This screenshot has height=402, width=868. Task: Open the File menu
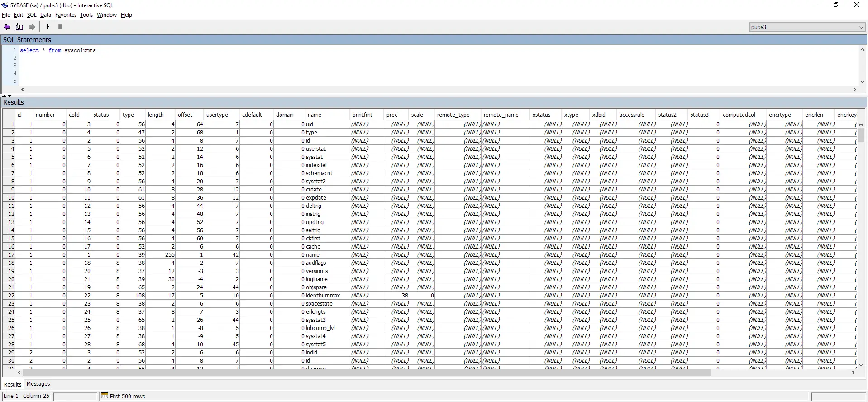(6, 15)
